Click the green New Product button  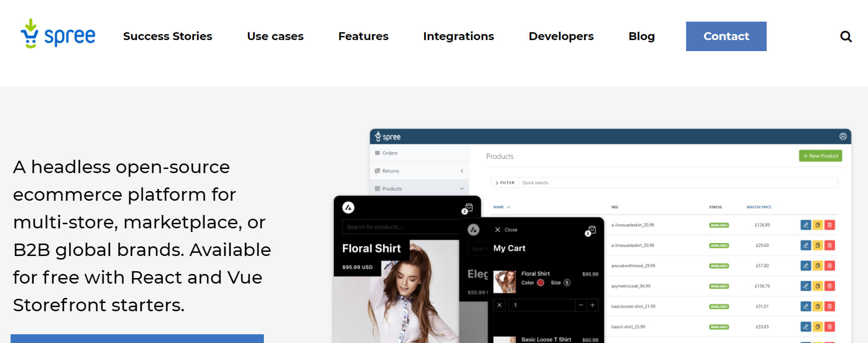(820, 156)
